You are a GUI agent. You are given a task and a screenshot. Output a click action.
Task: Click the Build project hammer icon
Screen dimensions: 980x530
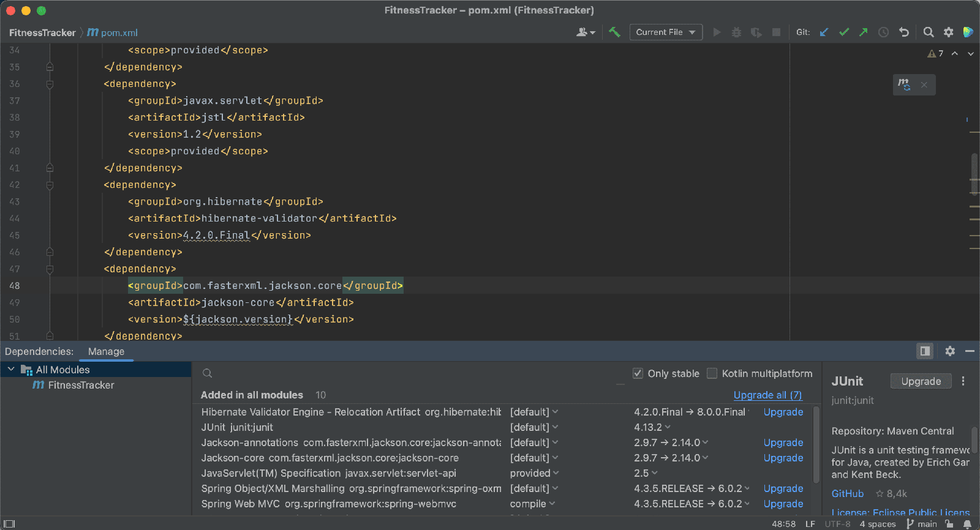click(x=614, y=32)
